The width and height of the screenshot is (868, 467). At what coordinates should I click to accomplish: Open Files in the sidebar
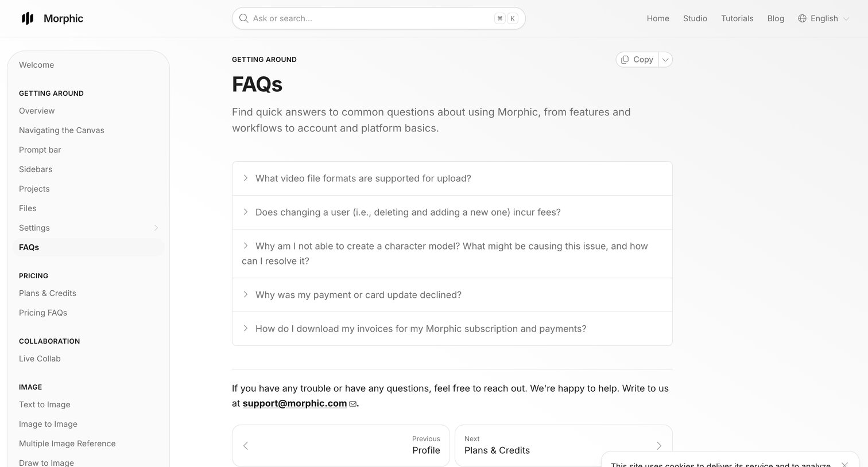click(x=88, y=208)
